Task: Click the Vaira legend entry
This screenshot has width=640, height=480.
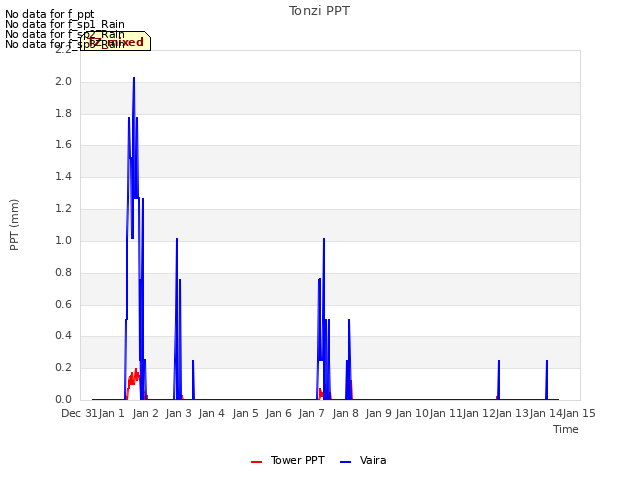Action: (363, 460)
